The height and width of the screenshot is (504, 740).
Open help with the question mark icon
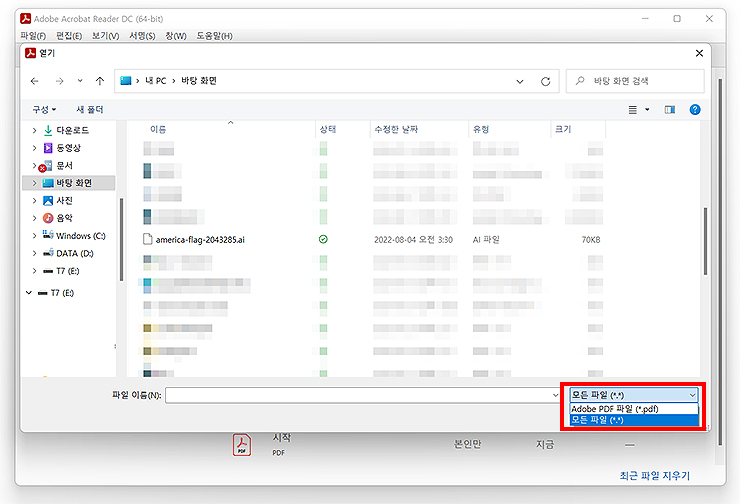click(695, 109)
